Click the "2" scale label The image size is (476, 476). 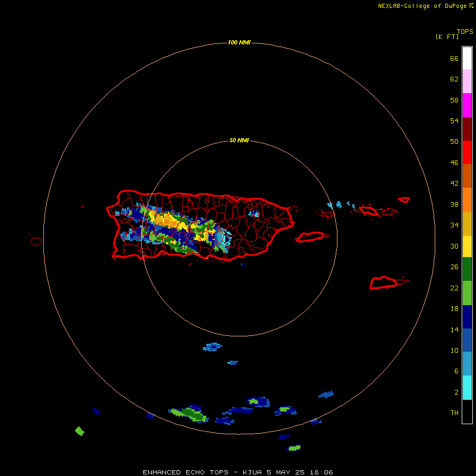pyautogui.click(x=456, y=392)
